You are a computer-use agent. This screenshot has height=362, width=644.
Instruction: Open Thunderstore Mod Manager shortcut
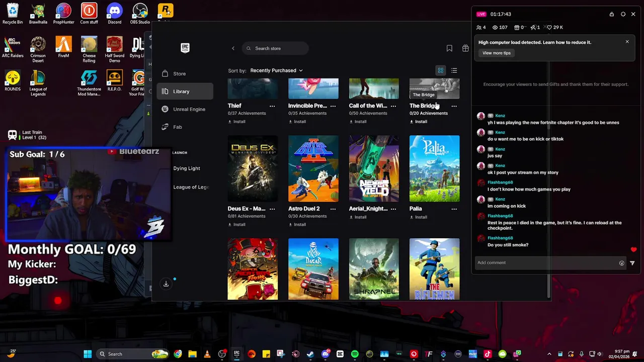click(x=89, y=83)
